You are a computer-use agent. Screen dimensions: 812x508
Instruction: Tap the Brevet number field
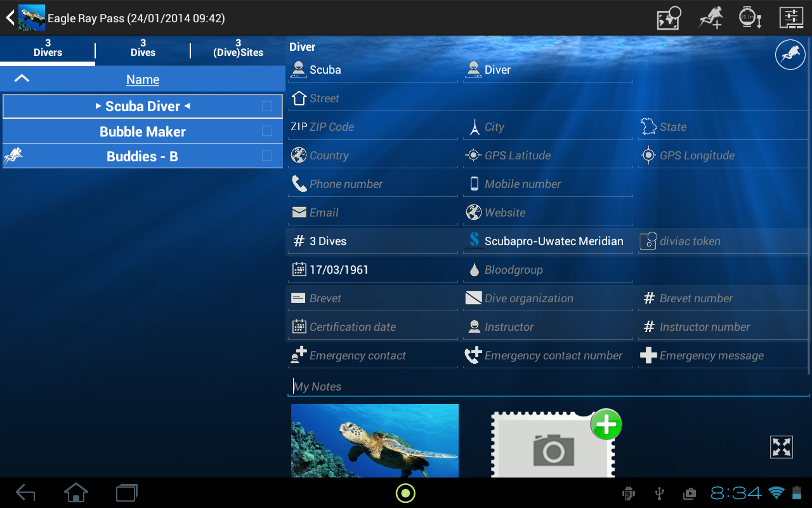723,298
